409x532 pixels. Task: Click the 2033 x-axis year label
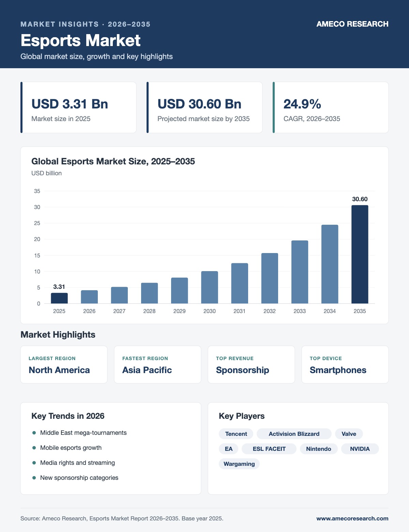300,311
